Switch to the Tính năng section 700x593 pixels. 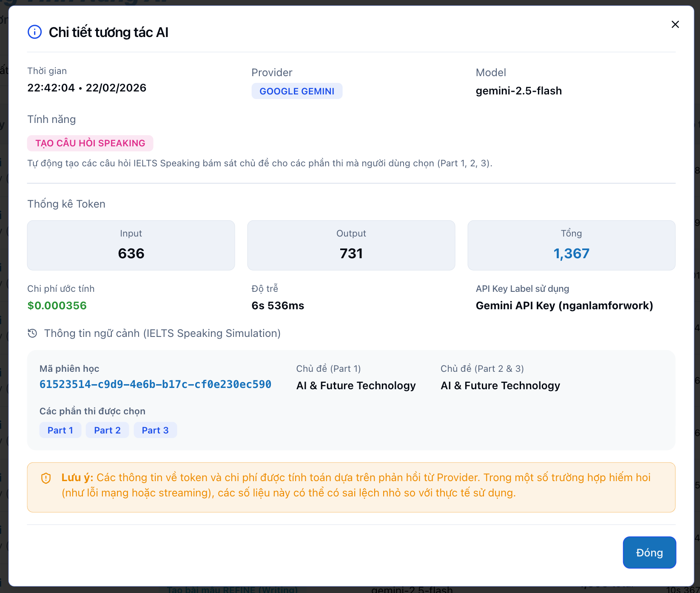[x=51, y=119]
